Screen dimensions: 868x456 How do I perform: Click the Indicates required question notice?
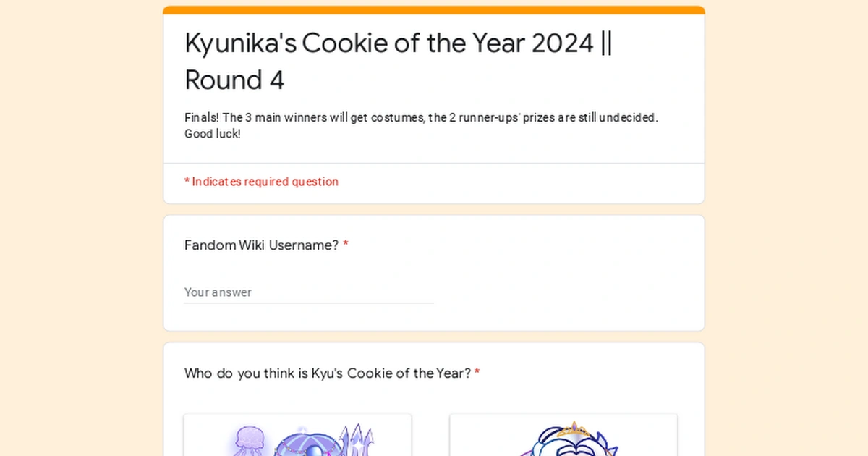[262, 182]
